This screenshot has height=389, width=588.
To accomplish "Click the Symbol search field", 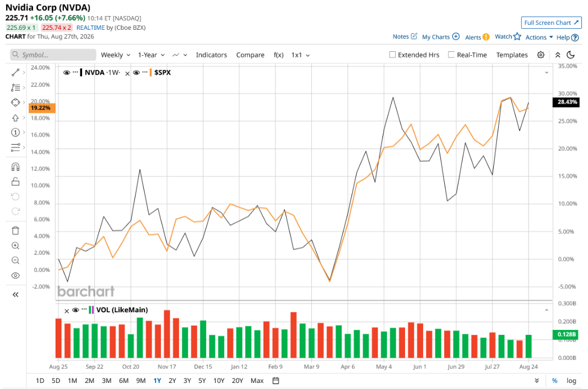I will pos(53,55).
